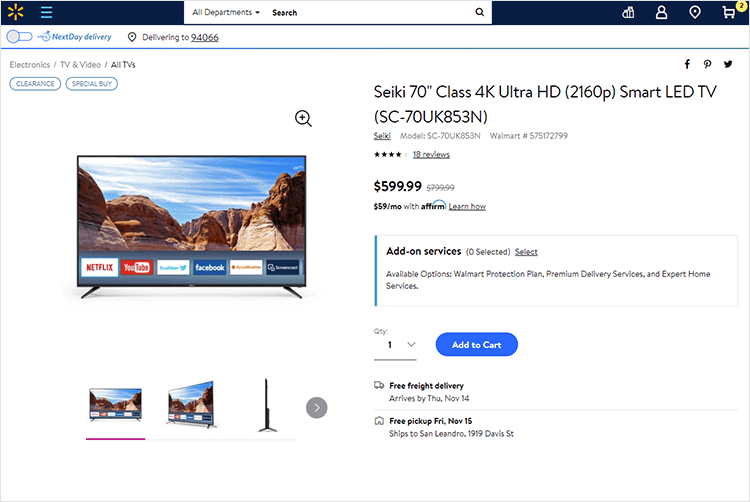This screenshot has height=502, width=750.
Task: Click 'Walmart # 575172799' text
Action: point(529,136)
